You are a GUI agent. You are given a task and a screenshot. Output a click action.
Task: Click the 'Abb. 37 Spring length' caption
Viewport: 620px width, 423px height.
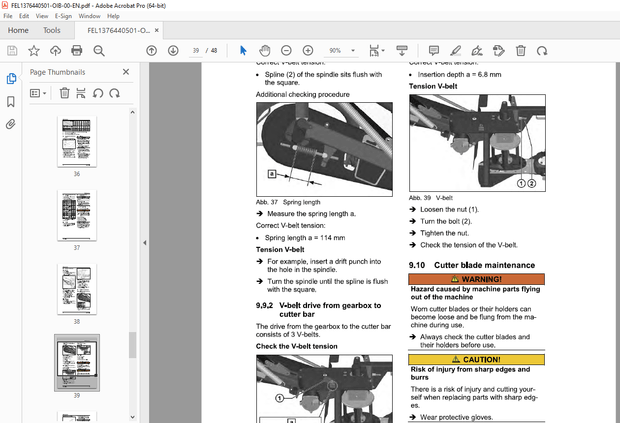288,202
